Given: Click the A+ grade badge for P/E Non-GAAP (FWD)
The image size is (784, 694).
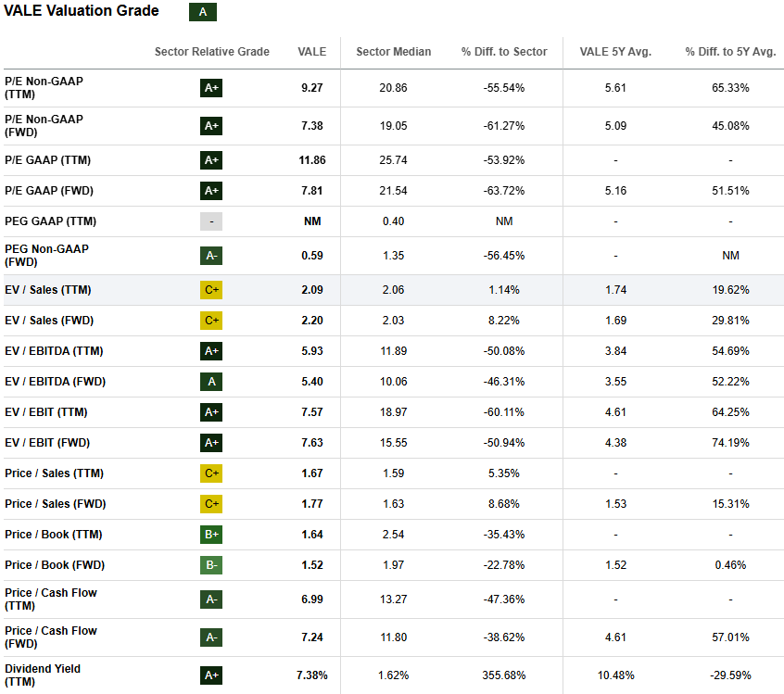Looking at the screenshot, I should (x=211, y=126).
